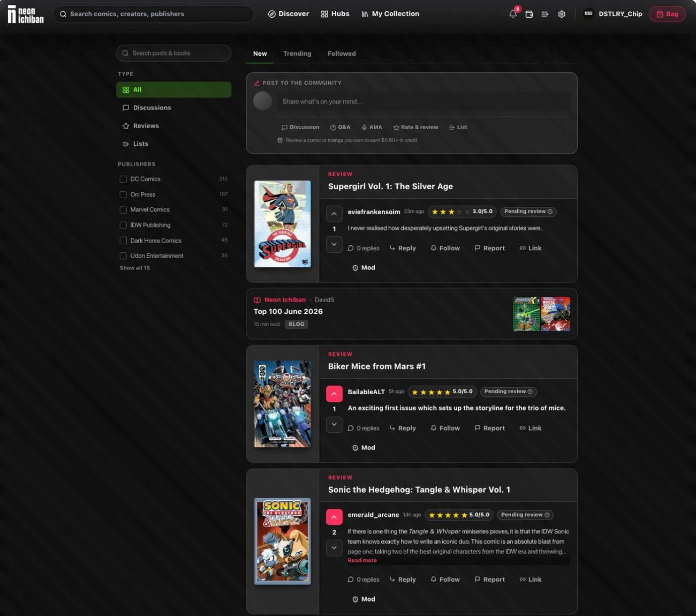The width and height of the screenshot is (696, 616).
Task: Open the list queue icon in header
Action: pyautogui.click(x=545, y=14)
